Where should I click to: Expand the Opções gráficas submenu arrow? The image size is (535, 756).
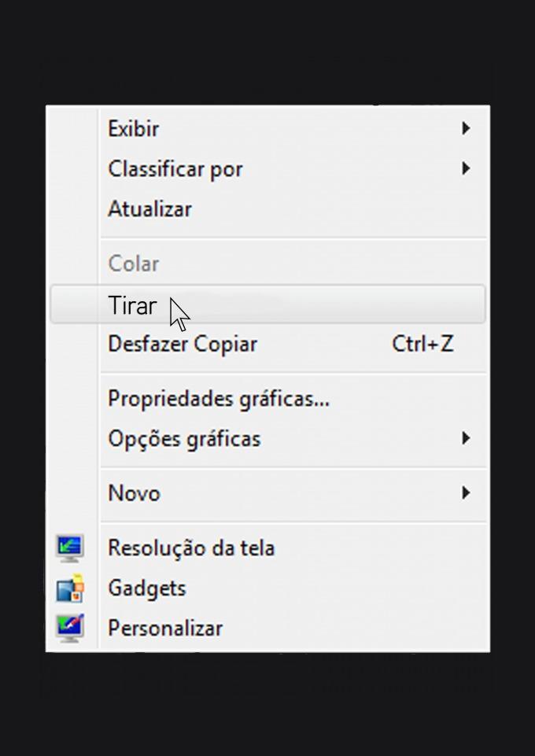coord(466,438)
